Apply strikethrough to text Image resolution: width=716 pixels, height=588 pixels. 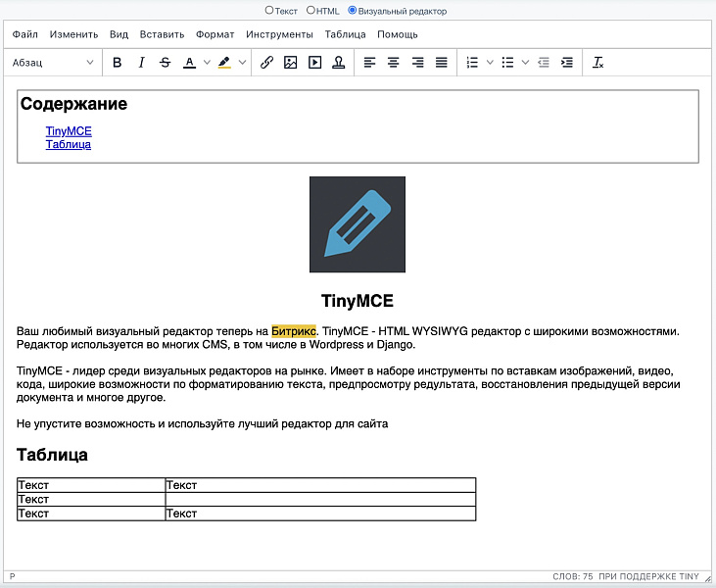point(165,63)
